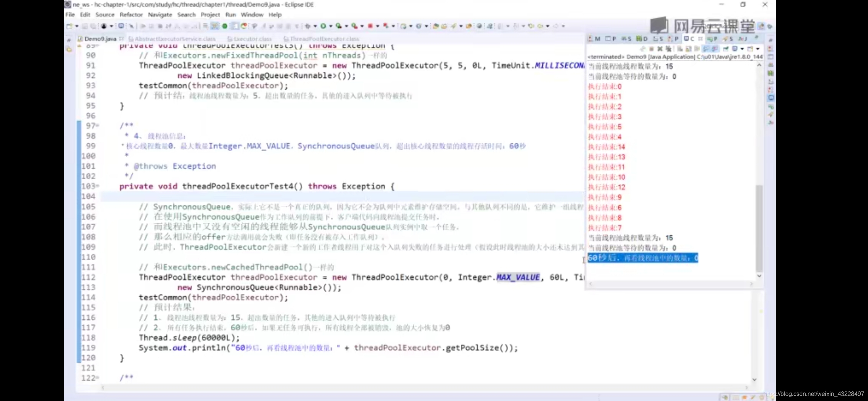The image size is (868, 401).
Task: Collapse the Javadoc fold at line 97
Action: 98,125
